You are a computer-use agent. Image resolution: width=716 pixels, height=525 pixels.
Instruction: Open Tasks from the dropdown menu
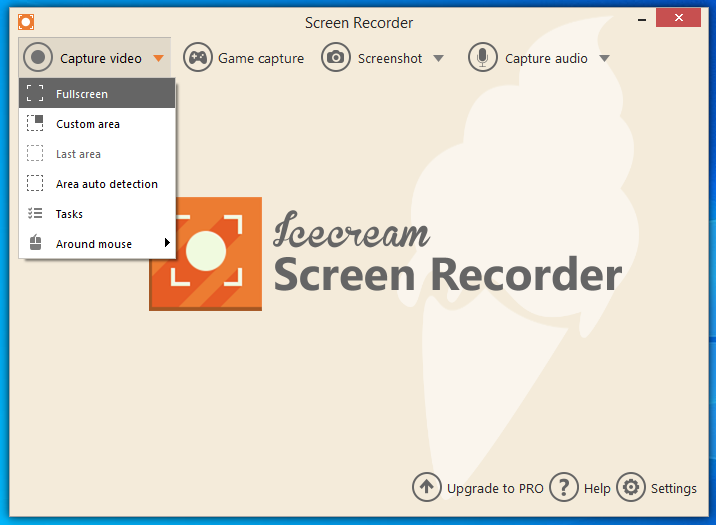pos(70,214)
